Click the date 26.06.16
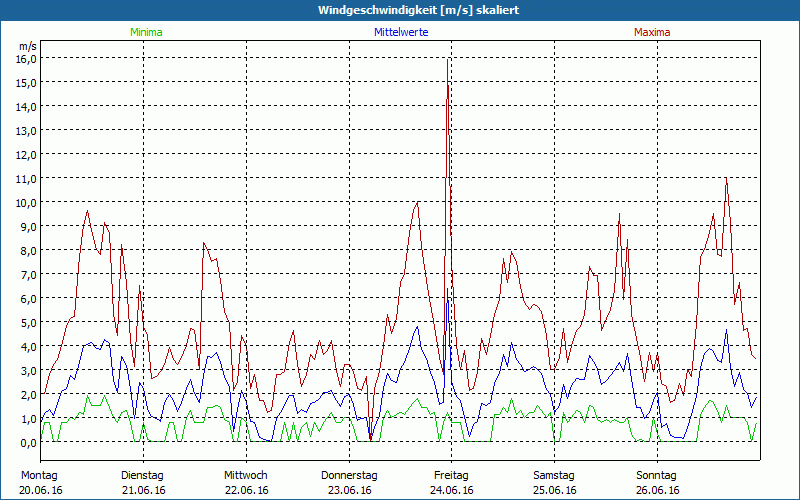 [658, 490]
